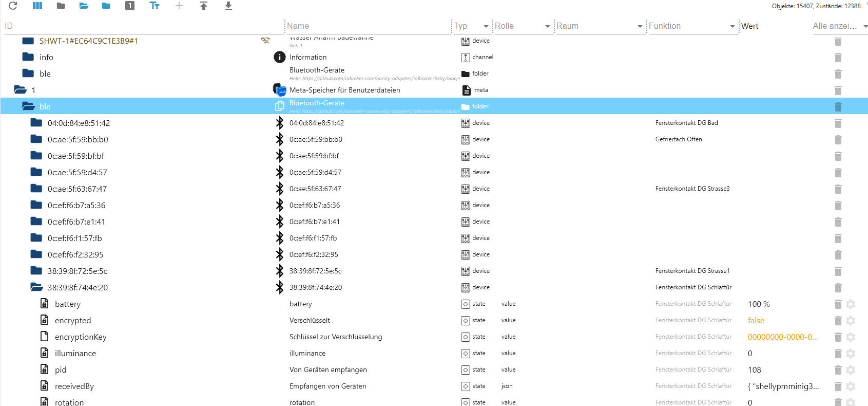Viewport: 868px width, 406px height.
Task: Click the expand one level '1' icon
Action: [130, 6]
